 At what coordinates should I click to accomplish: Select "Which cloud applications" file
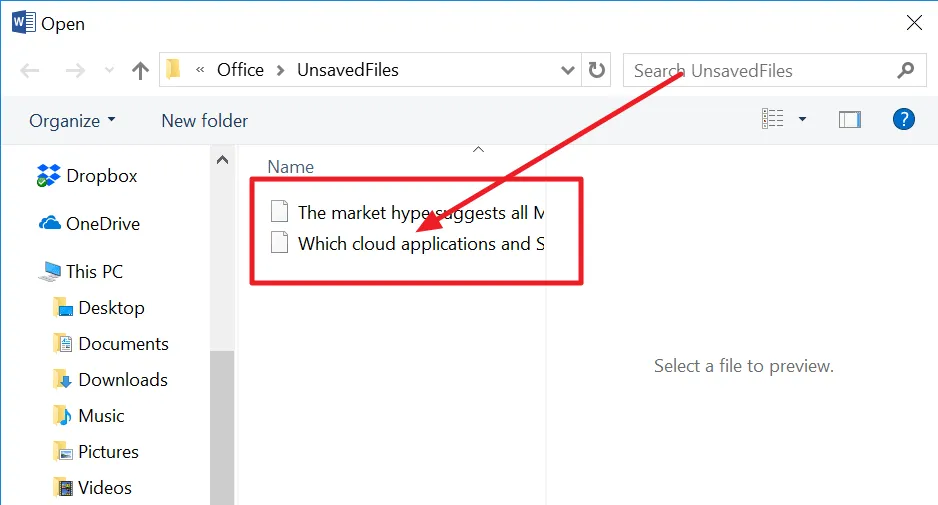[407, 244]
